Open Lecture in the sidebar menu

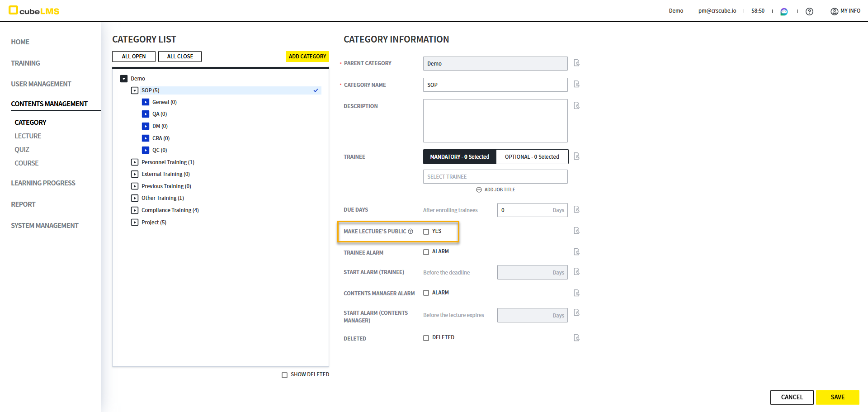[28, 136]
